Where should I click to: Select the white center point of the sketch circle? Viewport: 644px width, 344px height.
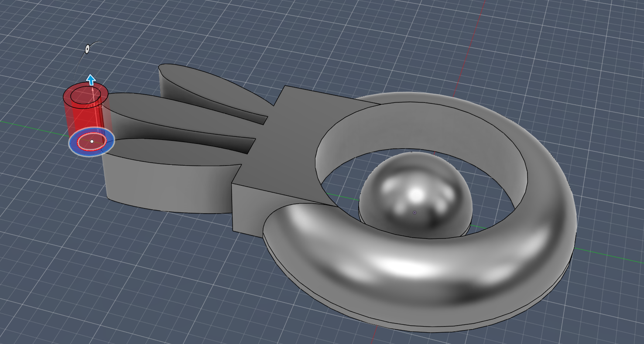[x=92, y=141]
